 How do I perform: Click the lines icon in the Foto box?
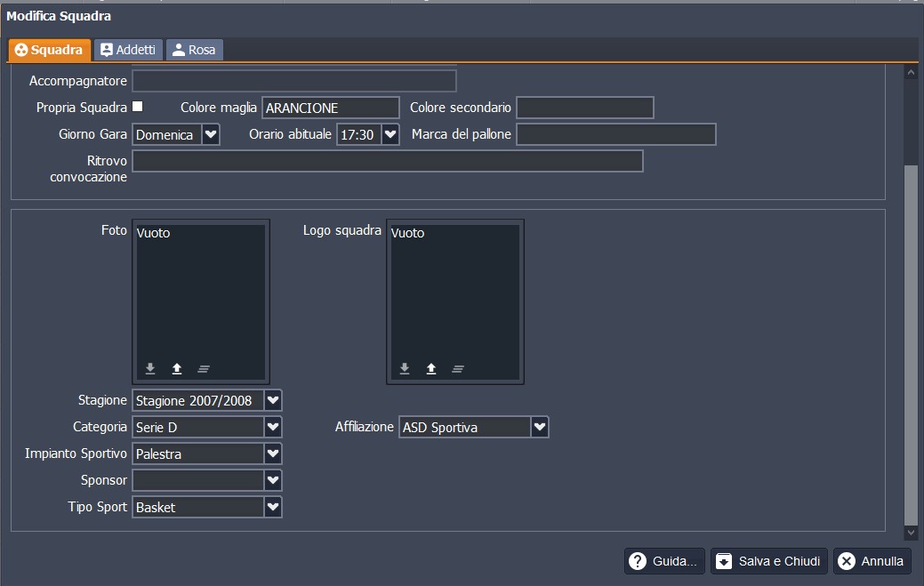tap(204, 368)
